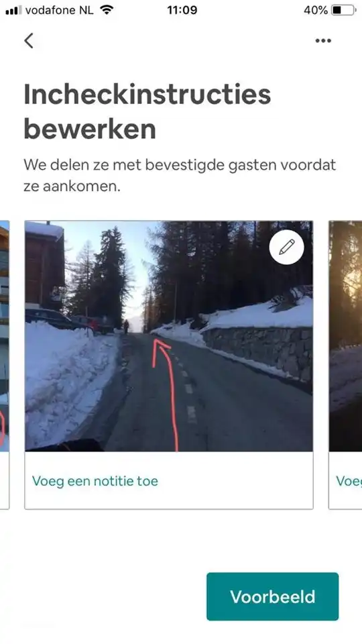362x644 pixels.
Task: Go back using the left chevron
Action: (29, 41)
